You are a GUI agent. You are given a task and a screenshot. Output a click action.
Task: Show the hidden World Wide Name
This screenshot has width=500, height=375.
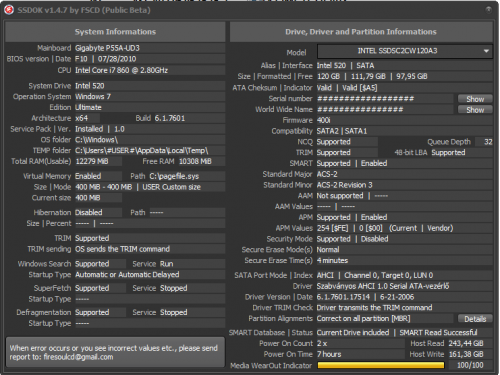(475, 110)
